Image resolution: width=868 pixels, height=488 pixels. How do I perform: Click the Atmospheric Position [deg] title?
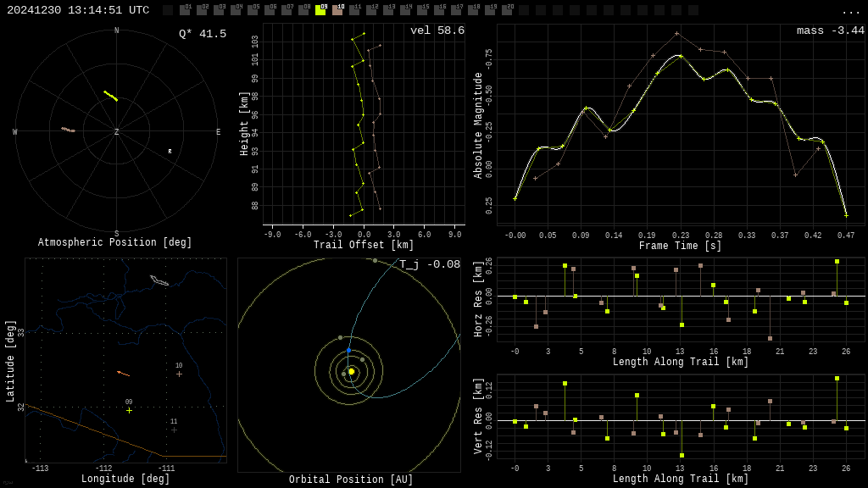coord(114,242)
